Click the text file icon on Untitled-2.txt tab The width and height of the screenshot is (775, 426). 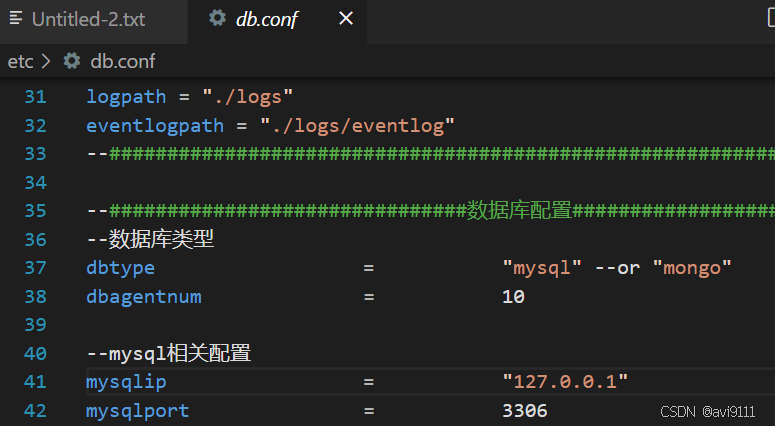point(16,19)
